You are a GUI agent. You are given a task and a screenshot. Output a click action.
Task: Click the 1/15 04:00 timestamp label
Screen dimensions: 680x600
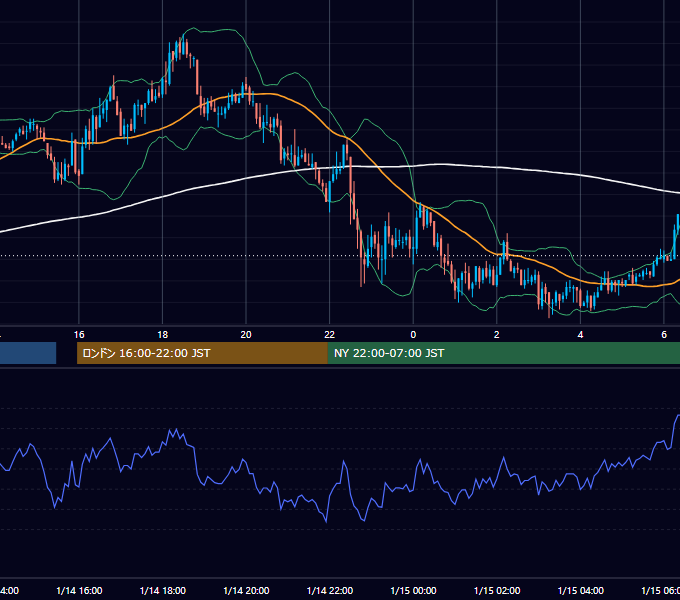(581, 591)
